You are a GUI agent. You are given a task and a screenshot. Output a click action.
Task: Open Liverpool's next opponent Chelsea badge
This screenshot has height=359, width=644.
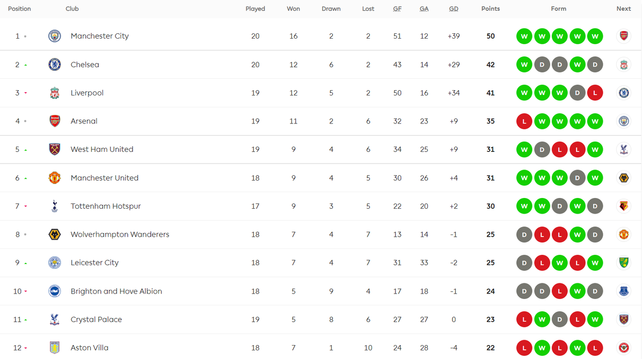624,93
